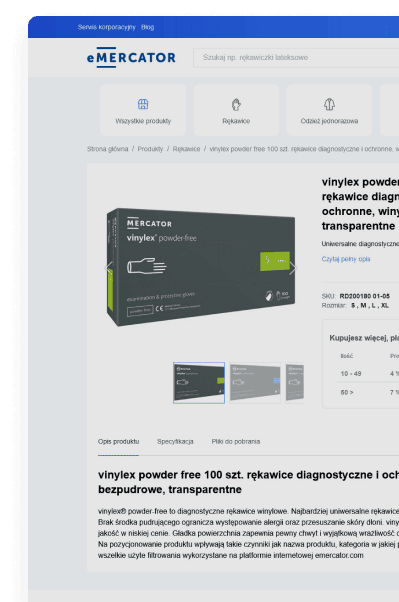The width and height of the screenshot is (399, 602).
Task: Click the main vinylex glove box image
Action: tap(201, 267)
